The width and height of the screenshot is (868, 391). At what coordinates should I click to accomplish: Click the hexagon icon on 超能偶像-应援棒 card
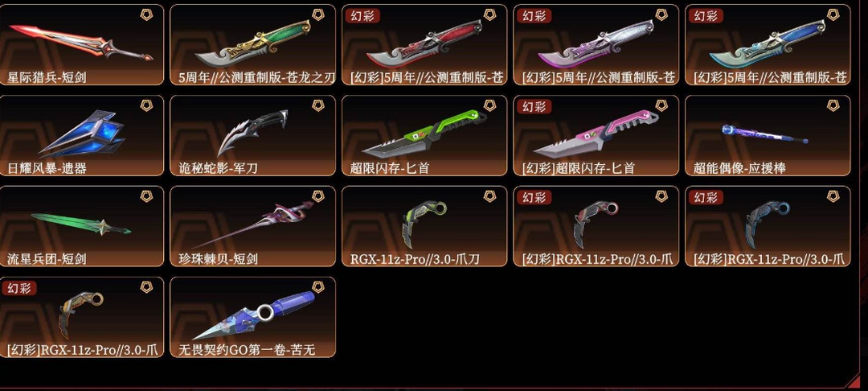(833, 105)
